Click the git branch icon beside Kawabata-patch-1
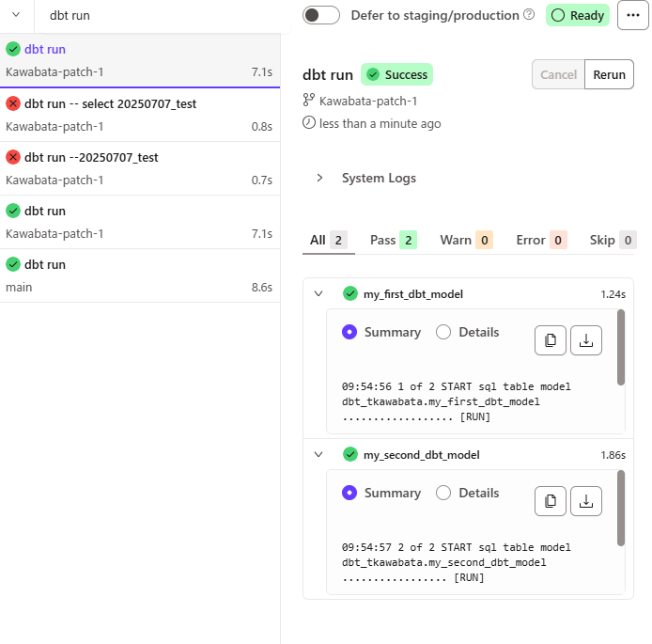652x644 pixels. point(308,101)
